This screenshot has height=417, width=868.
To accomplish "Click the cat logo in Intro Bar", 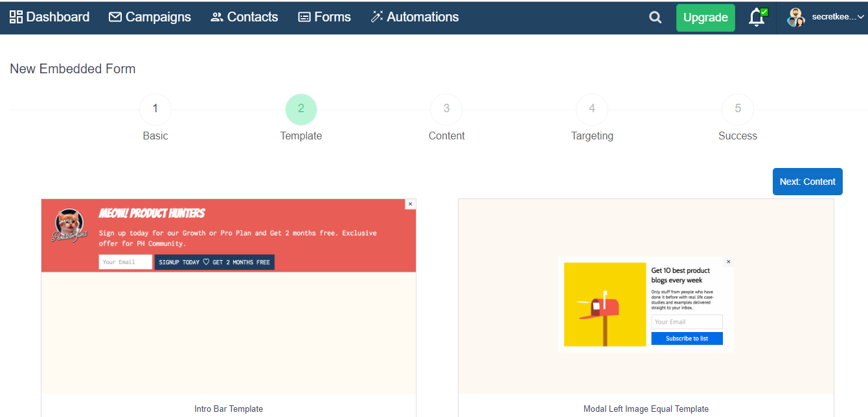I will pos(69,224).
